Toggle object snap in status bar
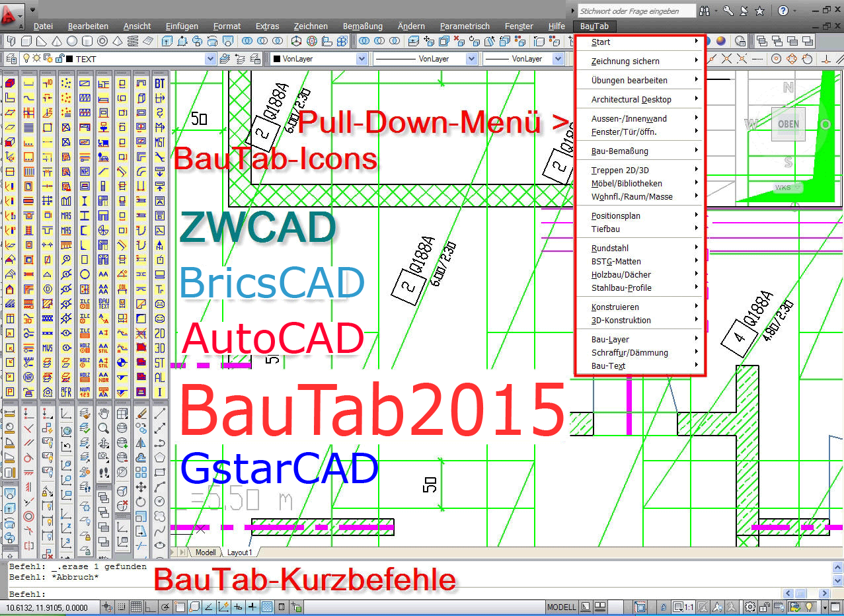This screenshot has height=616, width=844. click(179, 607)
